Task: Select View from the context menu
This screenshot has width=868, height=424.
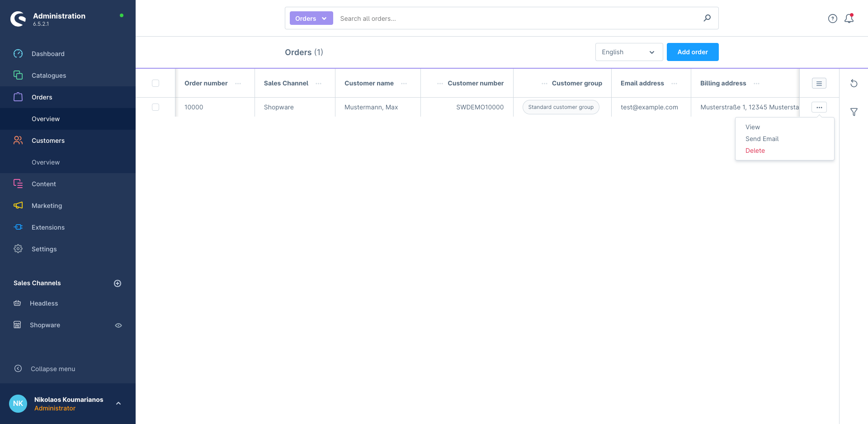Action: coord(753,127)
